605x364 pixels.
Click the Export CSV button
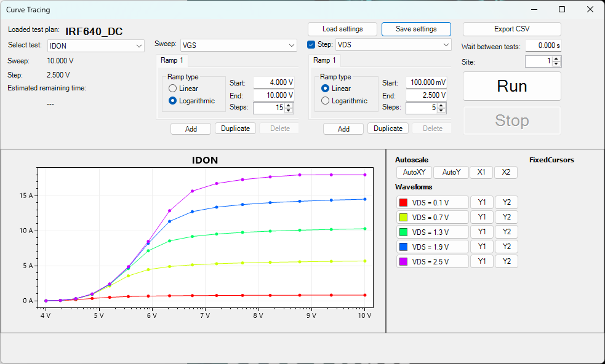point(511,29)
